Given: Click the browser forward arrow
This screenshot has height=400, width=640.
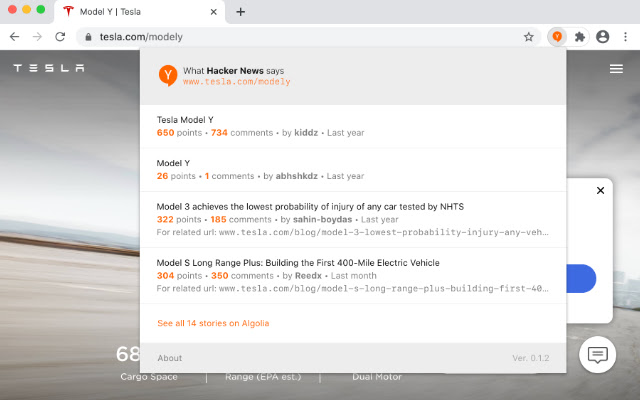Looking at the screenshot, I should (x=38, y=37).
